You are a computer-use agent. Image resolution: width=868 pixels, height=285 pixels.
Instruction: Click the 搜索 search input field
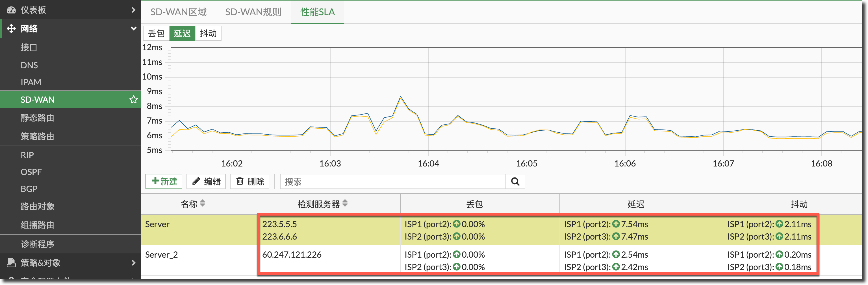392,182
